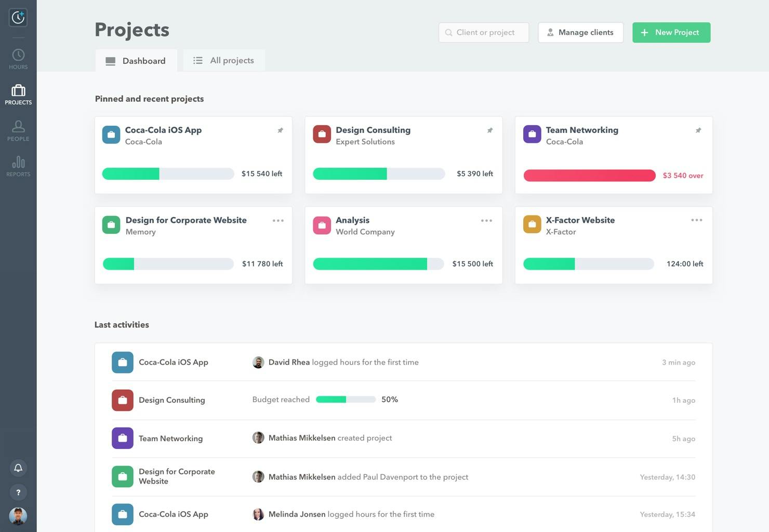Image resolution: width=769 pixels, height=532 pixels.
Task: Click the app logo at sidebar top
Action: pos(18,17)
